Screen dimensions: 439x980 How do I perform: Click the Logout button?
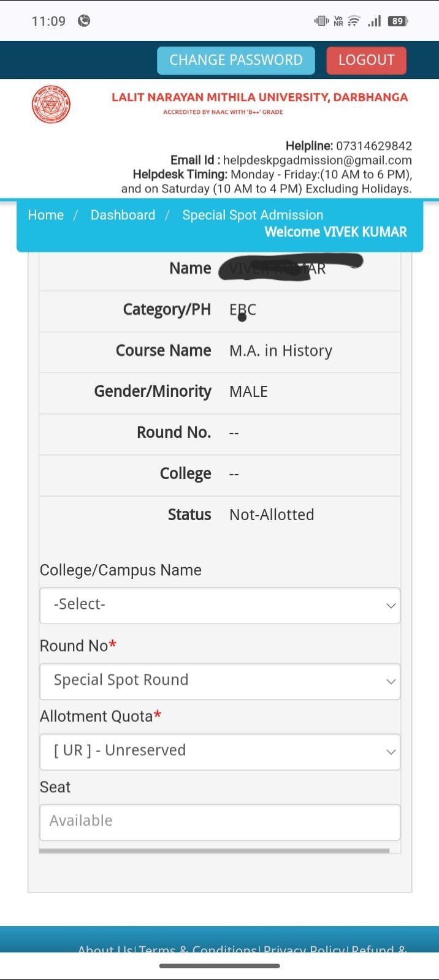(x=366, y=60)
